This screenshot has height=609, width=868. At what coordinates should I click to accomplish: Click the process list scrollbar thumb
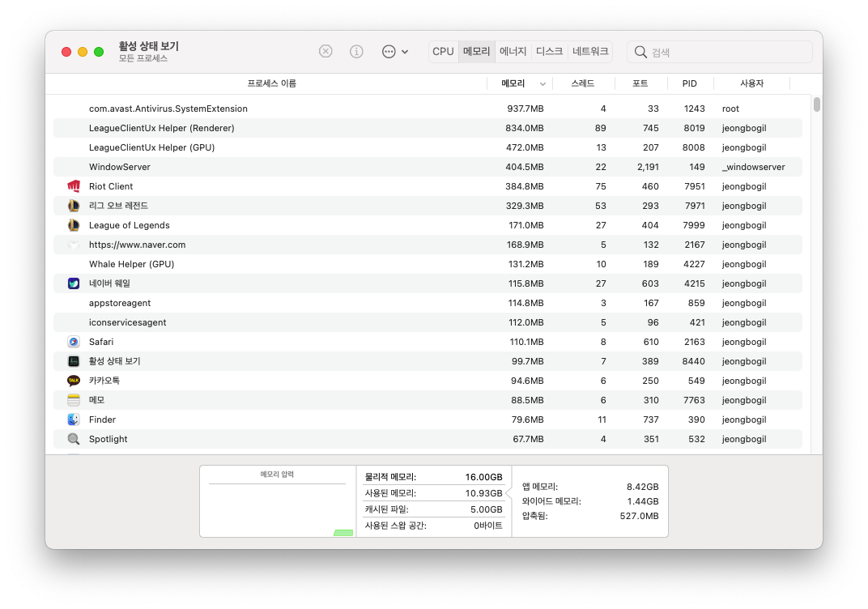pyautogui.click(x=816, y=104)
